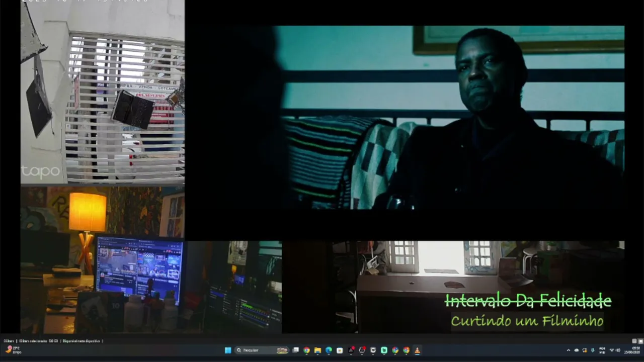
Task: Switch to large-icons view in status bar
Action: 640,341
